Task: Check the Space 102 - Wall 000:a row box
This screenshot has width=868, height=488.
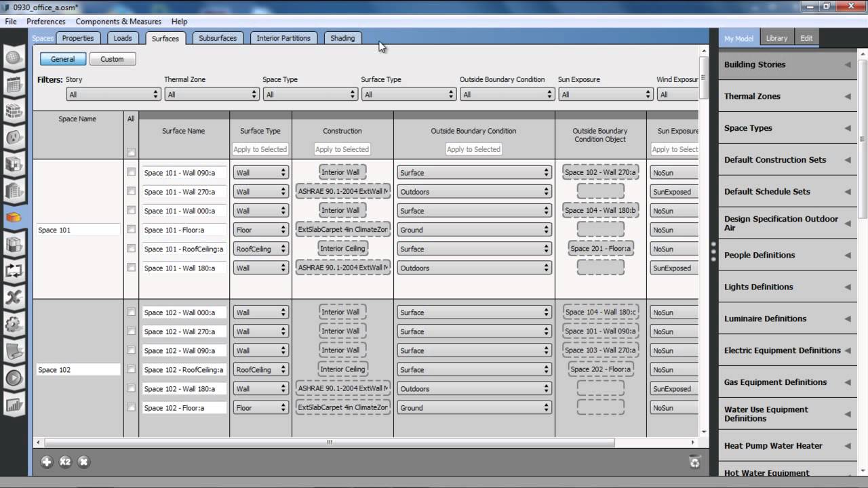Action: 131,312
